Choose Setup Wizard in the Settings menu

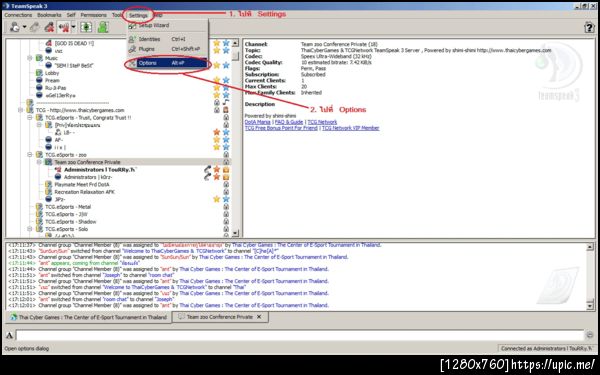pos(168,26)
